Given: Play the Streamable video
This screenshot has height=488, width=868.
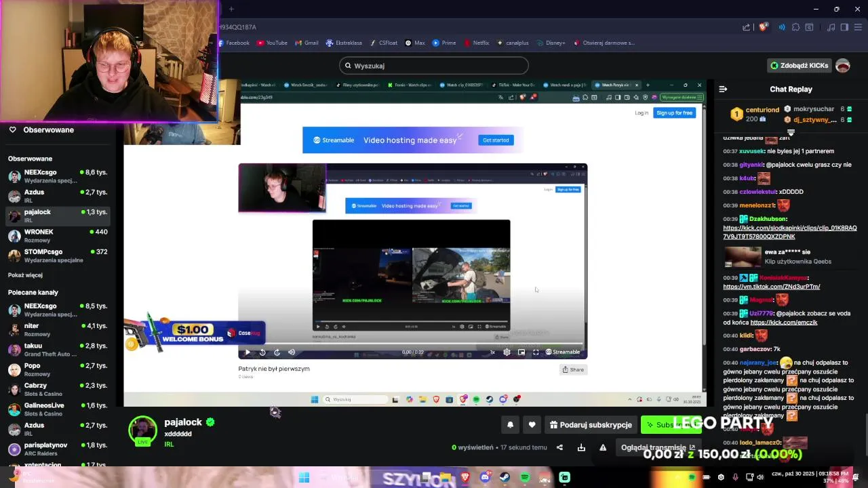Looking at the screenshot, I should click(247, 352).
